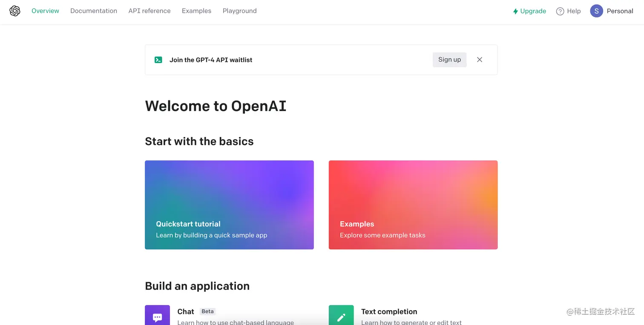Click the green Text completion pencil icon
644x325 pixels.
tap(341, 315)
